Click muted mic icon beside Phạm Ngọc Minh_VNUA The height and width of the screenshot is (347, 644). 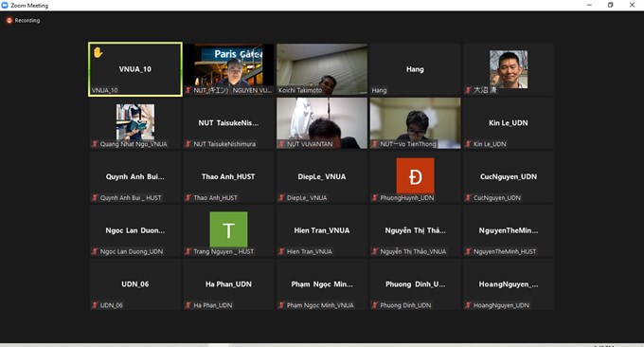pyautogui.click(x=282, y=305)
